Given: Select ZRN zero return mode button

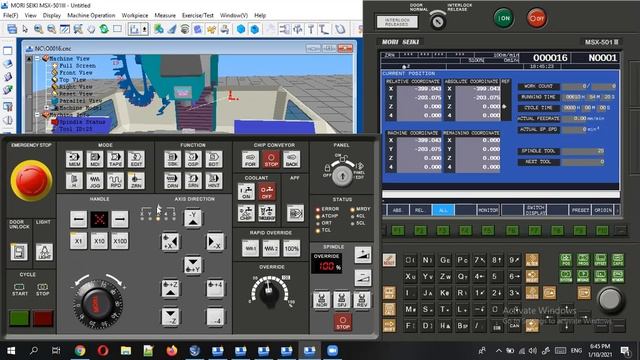Looking at the screenshot, I should click(136, 180).
